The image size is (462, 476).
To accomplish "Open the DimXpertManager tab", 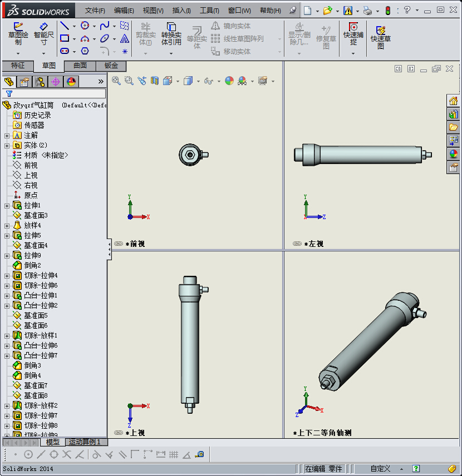I will (56, 82).
